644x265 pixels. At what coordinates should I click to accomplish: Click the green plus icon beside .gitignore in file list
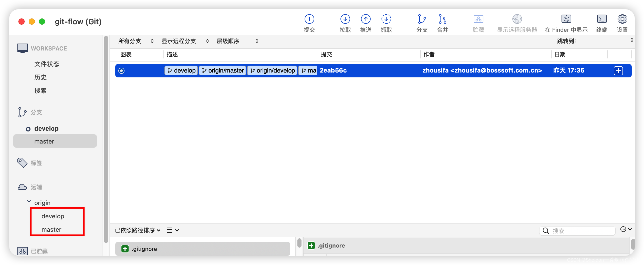click(x=125, y=249)
